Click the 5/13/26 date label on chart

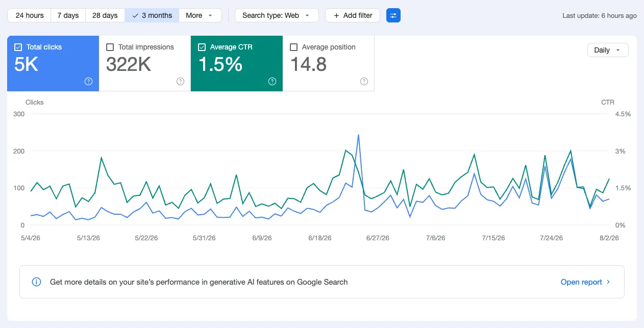pyautogui.click(x=88, y=238)
